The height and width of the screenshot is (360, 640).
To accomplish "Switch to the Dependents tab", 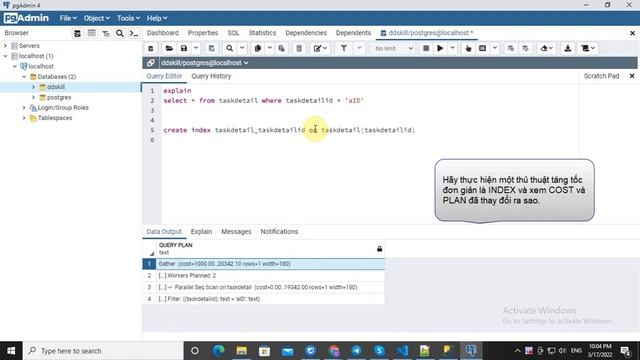I will [x=353, y=33].
